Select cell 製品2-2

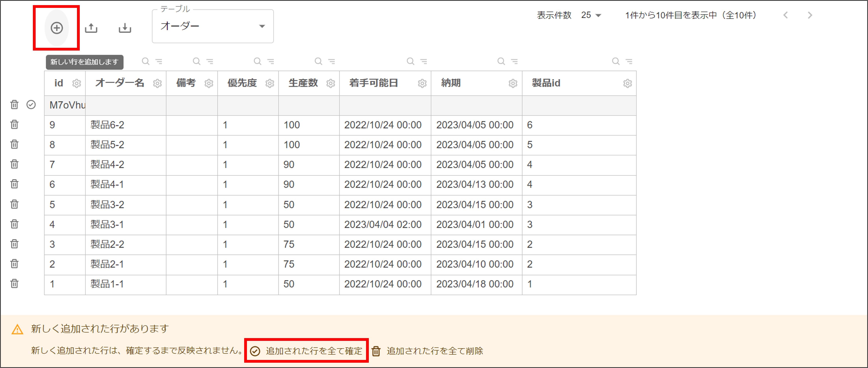tap(126, 244)
